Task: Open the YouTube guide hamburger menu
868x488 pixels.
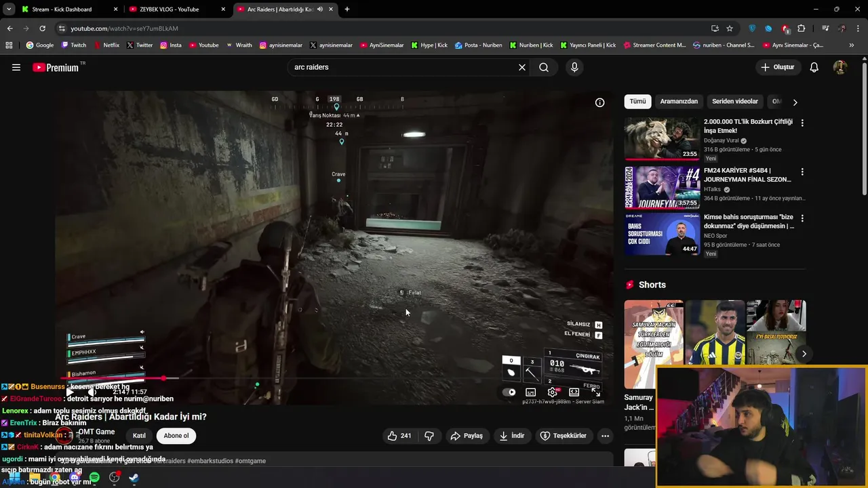Action: click(16, 67)
